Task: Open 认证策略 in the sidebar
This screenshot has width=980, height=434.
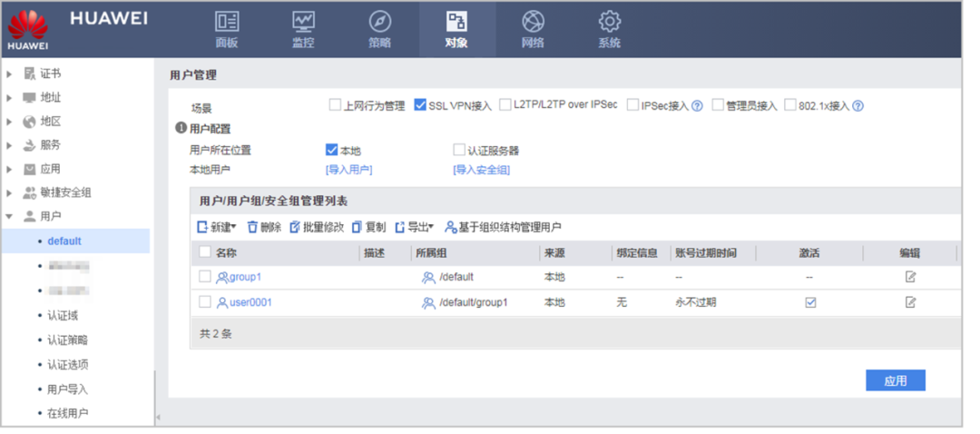Action: (x=67, y=340)
